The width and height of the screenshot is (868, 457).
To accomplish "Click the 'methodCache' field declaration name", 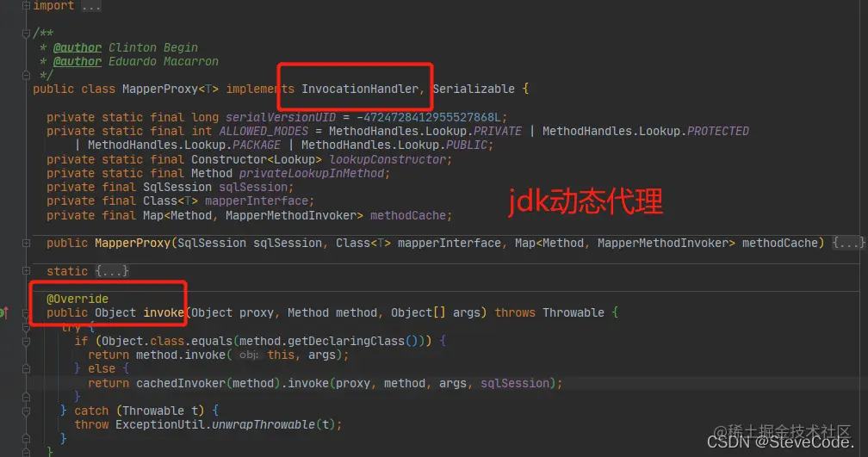I will click(408, 215).
